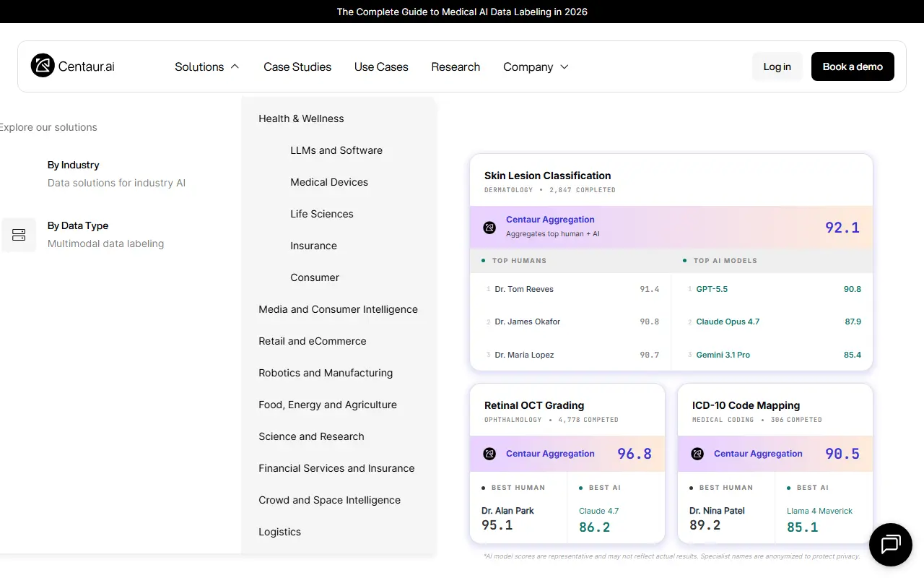The width and height of the screenshot is (924, 578).
Task: Open Health & Wellness industry
Action: click(x=301, y=118)
